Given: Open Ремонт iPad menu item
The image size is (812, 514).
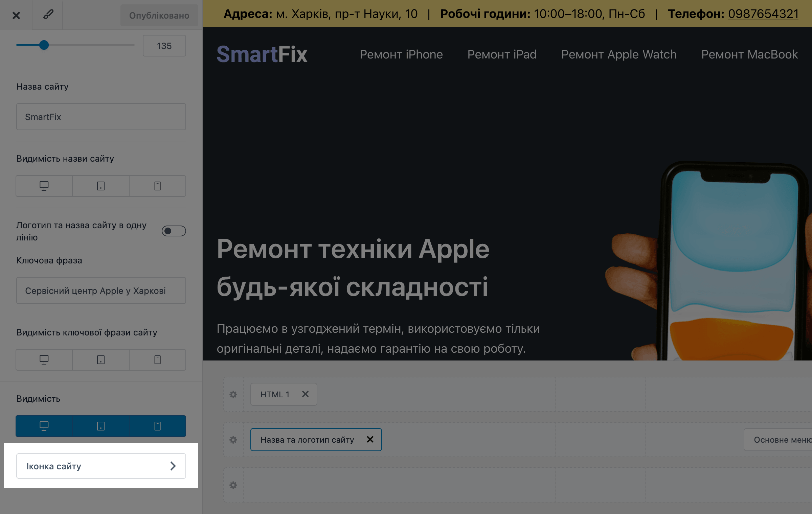Looking at the screenshot, I should [x=502, y=54].
